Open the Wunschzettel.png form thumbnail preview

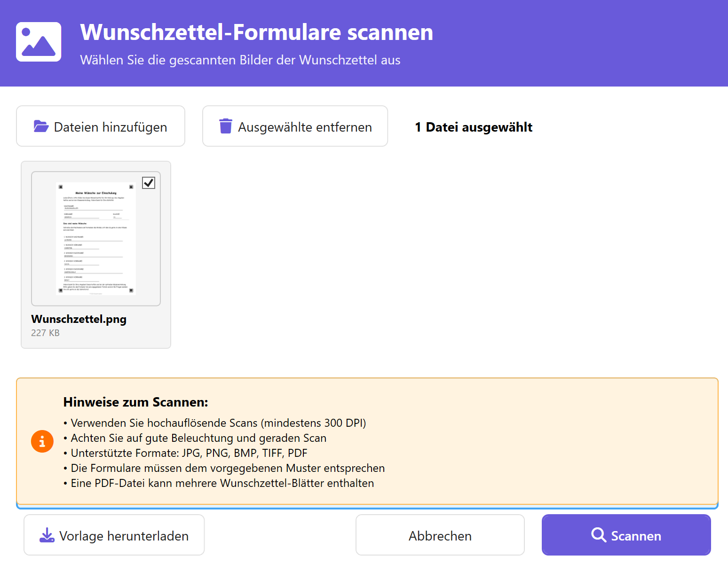pyautogui.click(x=96, y=239)
